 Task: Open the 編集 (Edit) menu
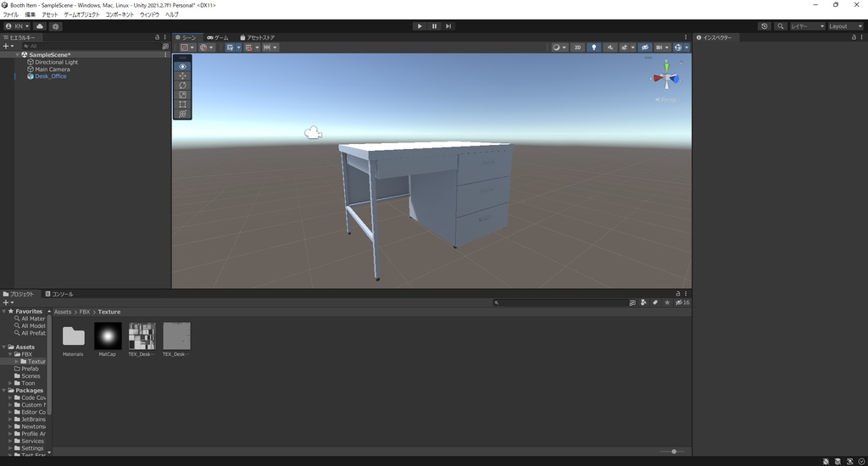(x=30, y=15)
